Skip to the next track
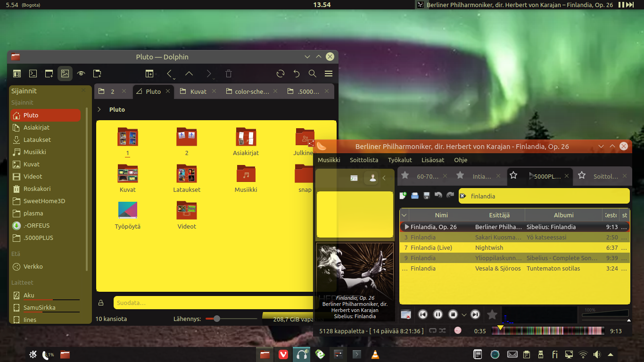This screenshot has width=644, height=362. click(x=475, y=314)
